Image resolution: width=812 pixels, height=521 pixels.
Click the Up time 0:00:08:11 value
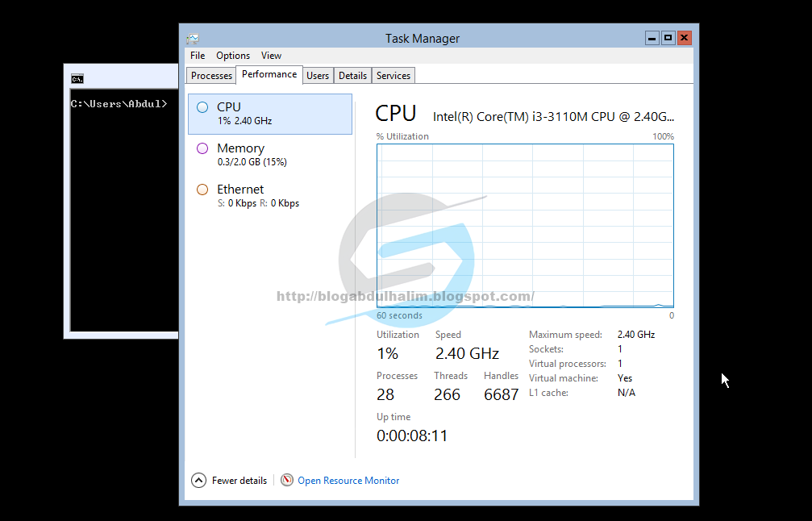pos(412,436)
